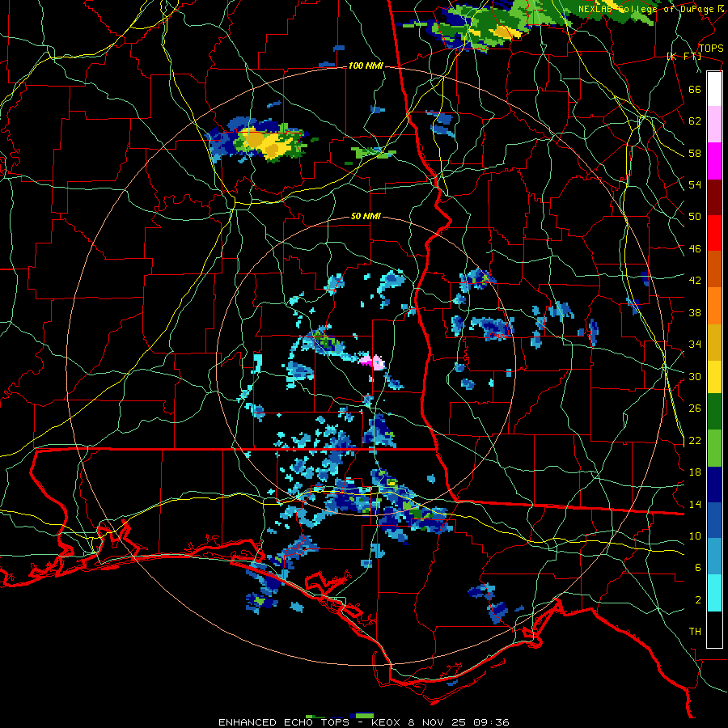Click the magenta-pink echo near radar center
The height and width of the screenshot is (728, 728).
click(x=372, y=362)
